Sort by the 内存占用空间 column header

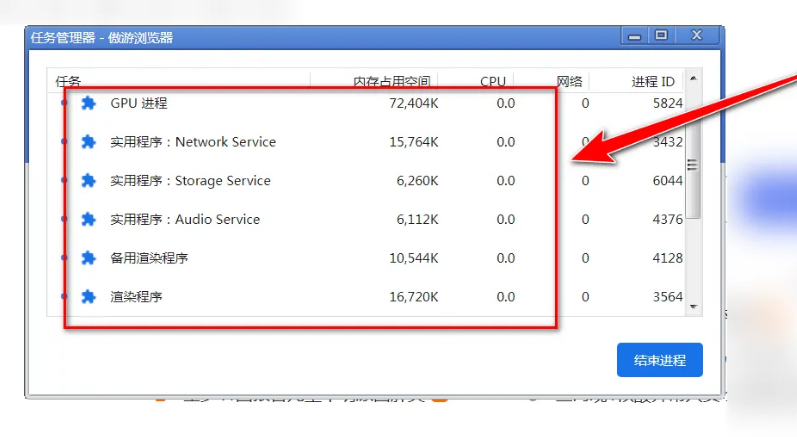coord(391,81)
